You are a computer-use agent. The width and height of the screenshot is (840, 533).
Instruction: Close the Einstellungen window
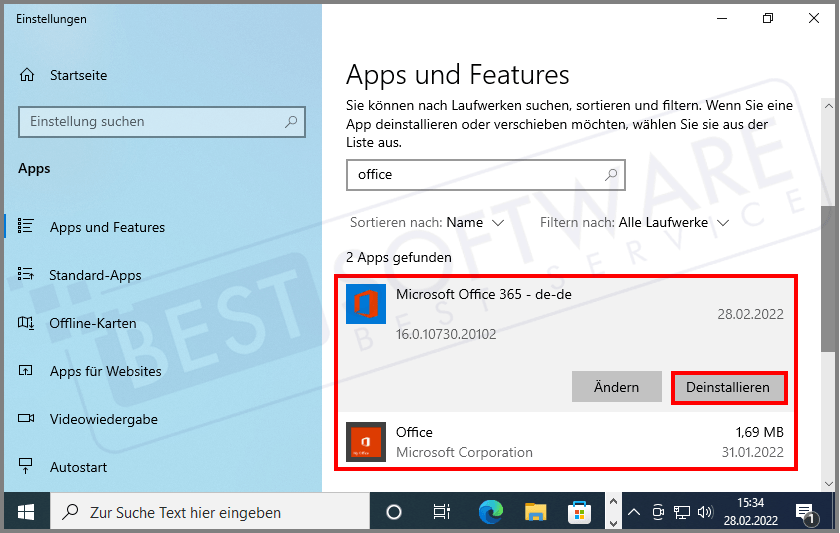tap(814, 19)
